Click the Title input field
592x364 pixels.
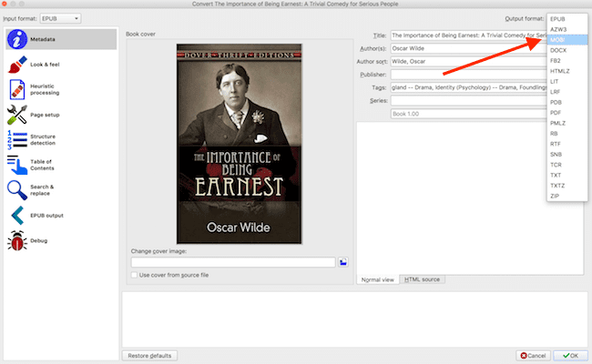(468, 35)
